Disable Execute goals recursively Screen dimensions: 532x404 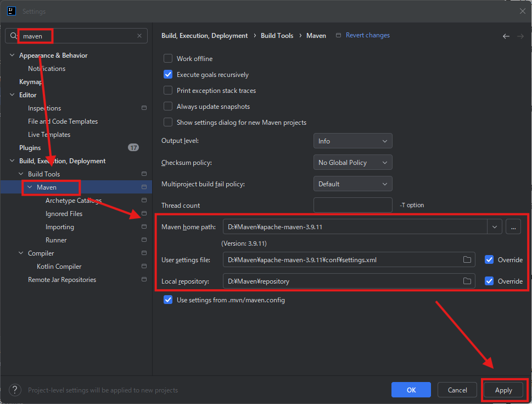click(x=168, y=74)
